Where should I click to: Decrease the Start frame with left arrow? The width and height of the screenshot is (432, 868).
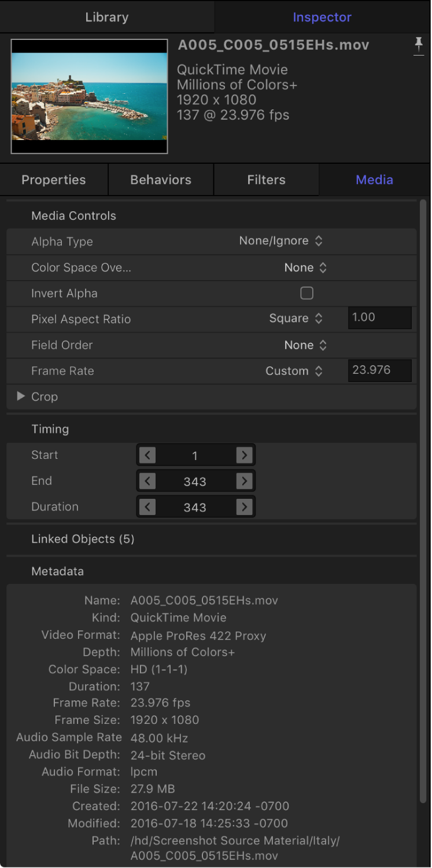pyautogui.click(x=147, y=455)
